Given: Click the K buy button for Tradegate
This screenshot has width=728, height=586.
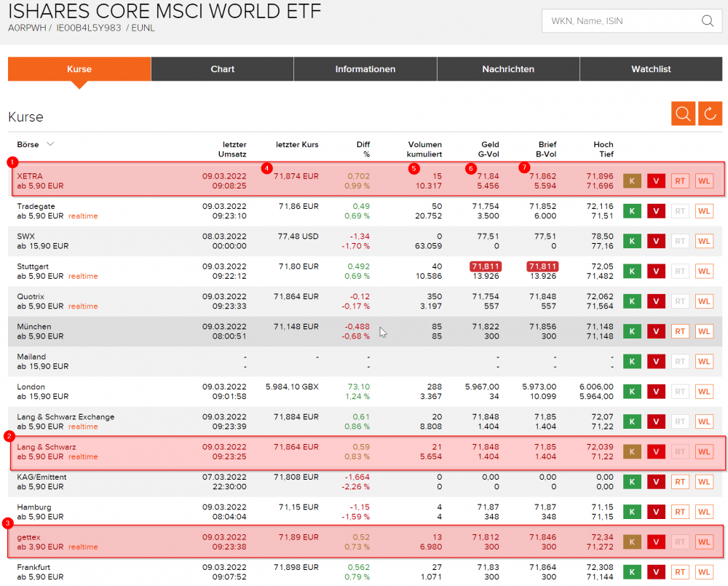Looking at the screenshot, I should tap(632, 211).
